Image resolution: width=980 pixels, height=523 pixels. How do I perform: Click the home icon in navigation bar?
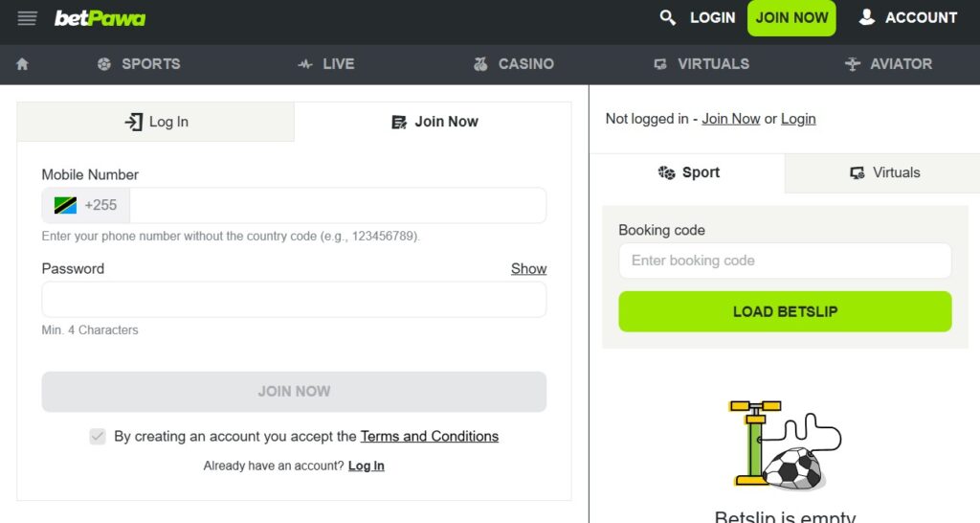[23, 64]
